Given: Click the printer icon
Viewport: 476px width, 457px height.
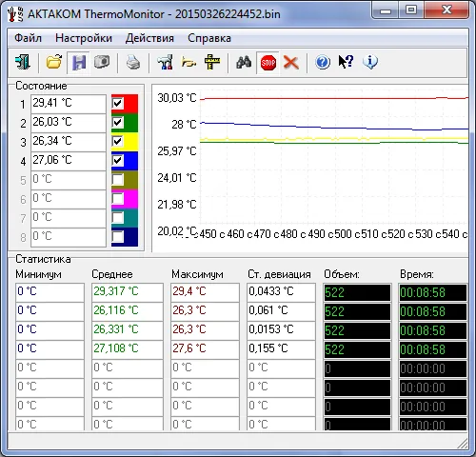Looking at the screenshot, I should 133,62.
